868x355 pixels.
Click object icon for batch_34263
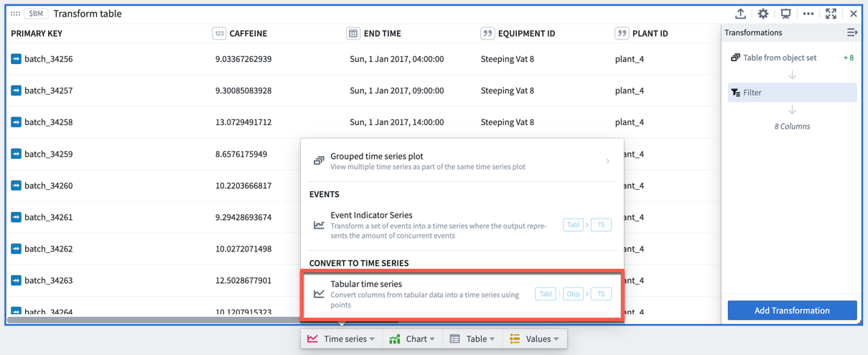(x=16, y=280)
